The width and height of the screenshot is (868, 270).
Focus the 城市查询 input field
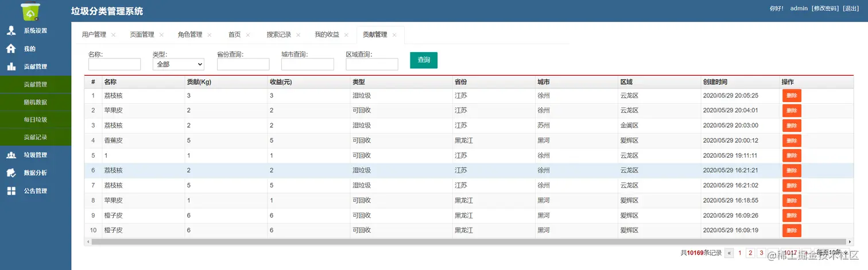308,64
